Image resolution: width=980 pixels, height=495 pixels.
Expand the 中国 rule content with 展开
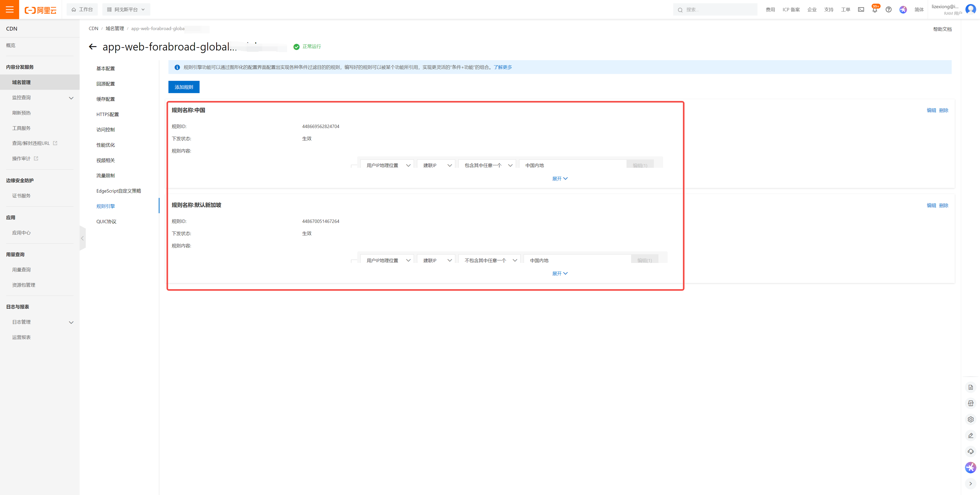pyautogui.click(x=560, y=179)
